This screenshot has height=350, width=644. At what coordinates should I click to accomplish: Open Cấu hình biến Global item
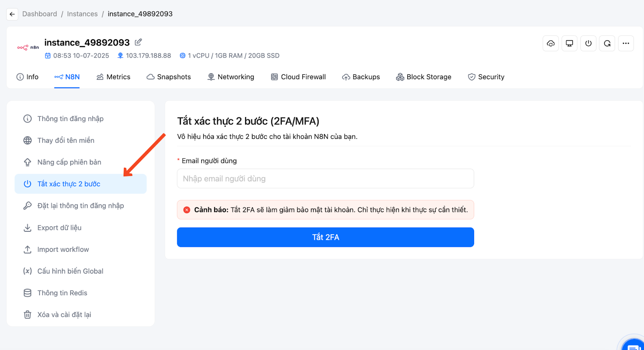pyautogui.click(x=80, y=271)
